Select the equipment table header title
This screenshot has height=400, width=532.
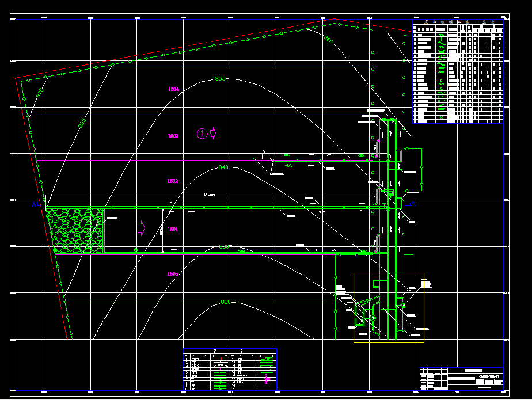[458, 22]
